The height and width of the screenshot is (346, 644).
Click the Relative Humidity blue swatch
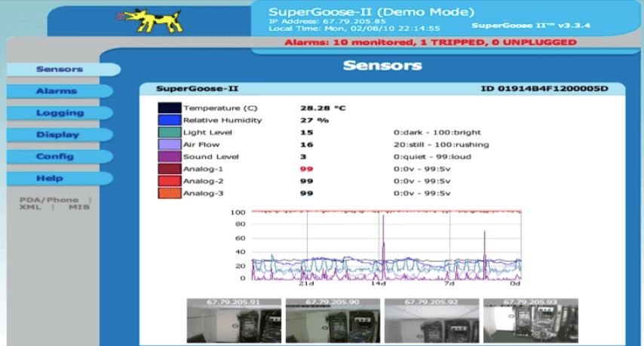[x=169, y=121]
